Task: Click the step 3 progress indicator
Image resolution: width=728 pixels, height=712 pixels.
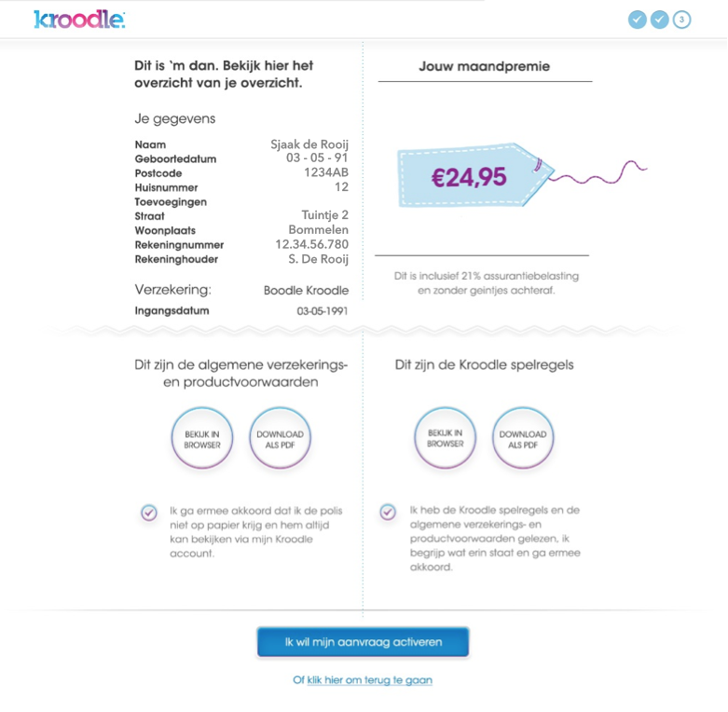Action: tap(682, 20)
